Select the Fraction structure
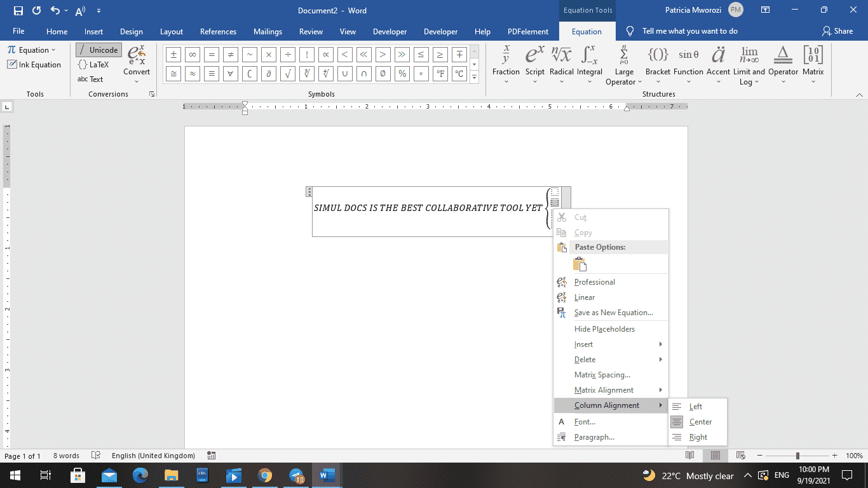 [506, 62]
